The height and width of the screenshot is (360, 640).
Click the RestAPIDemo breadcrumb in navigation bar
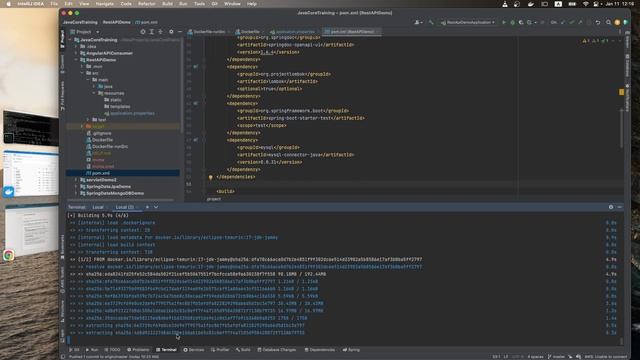[117, 22]
